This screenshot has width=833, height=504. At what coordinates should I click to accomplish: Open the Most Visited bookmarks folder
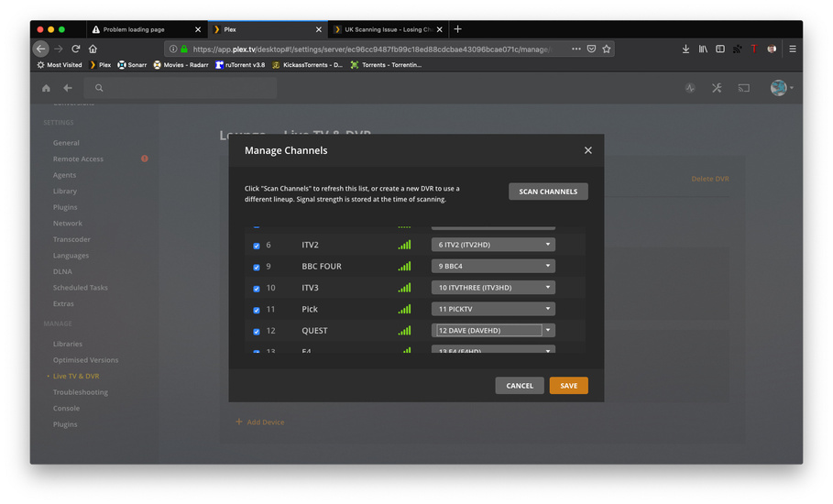[60, 65]
